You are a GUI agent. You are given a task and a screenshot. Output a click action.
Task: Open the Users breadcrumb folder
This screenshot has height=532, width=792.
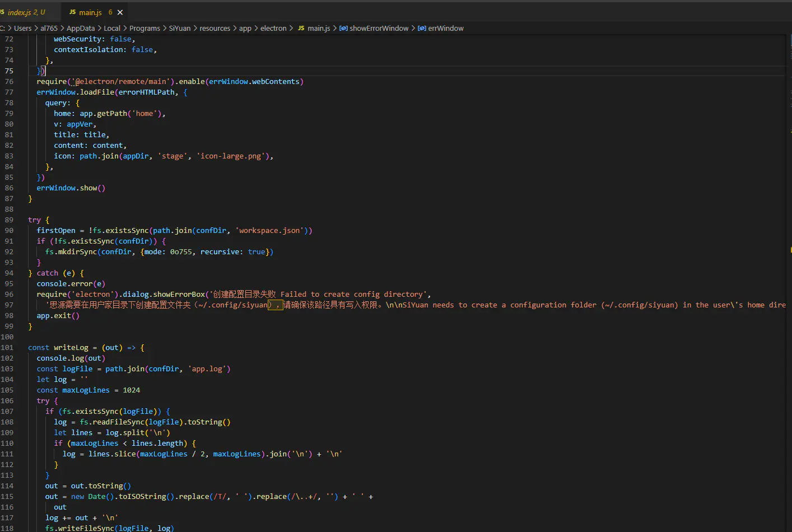22,29
